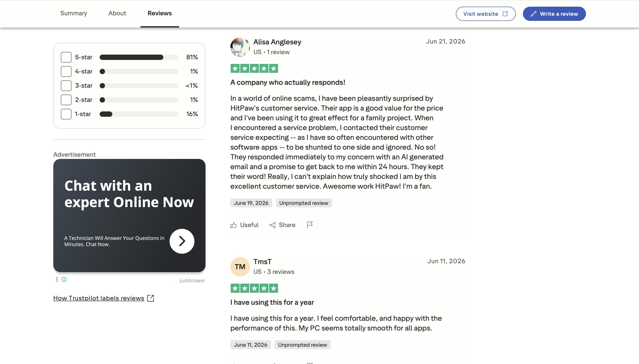Click the 1-star percentage bar
This screenshot has width=639, height=364.
tap(139, 114)
